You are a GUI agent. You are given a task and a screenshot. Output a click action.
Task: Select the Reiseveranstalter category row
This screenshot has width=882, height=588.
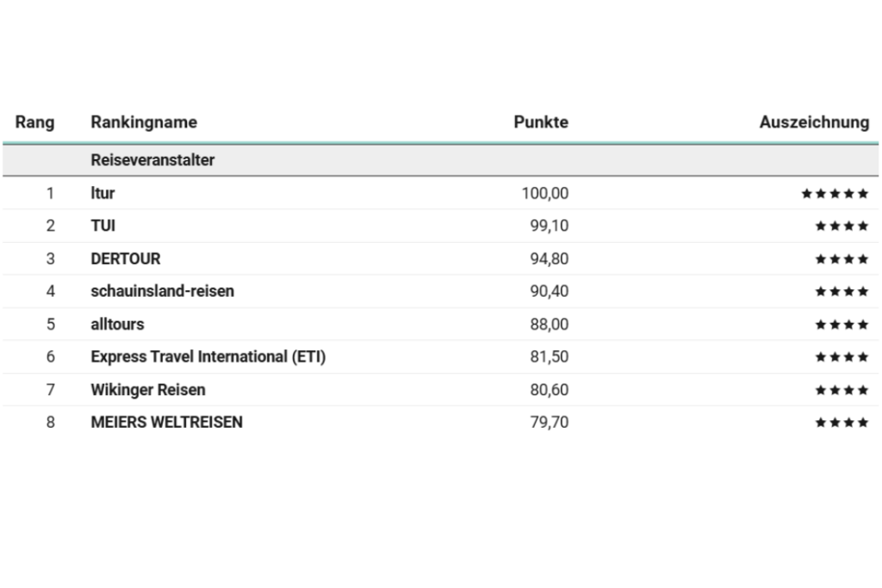click(440, 160)
